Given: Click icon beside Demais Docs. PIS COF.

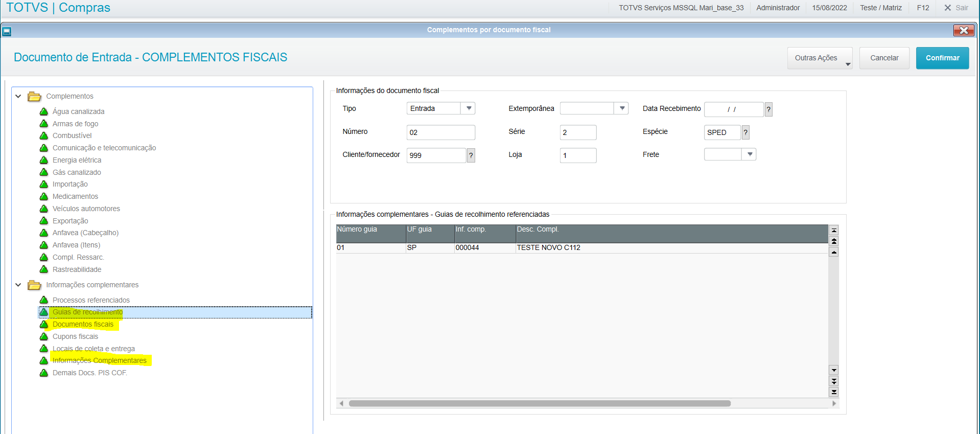Looking at the screenshot, I should click(x=44, y=373).
